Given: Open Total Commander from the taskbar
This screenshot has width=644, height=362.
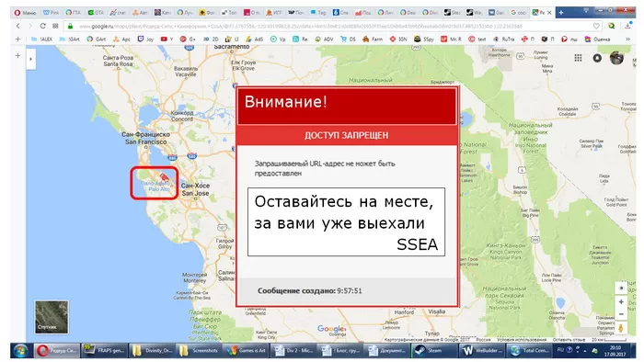Looking at the screenshot, I should click(x=528, y=351).
